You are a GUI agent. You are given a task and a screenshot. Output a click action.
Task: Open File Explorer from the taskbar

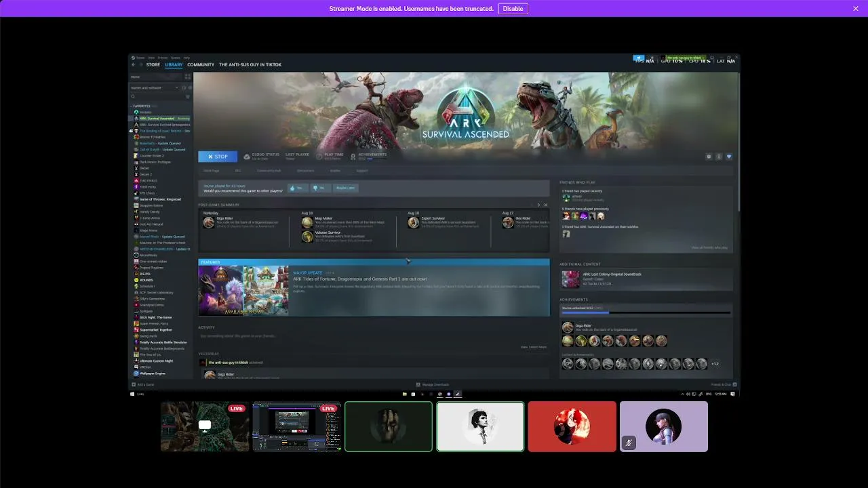point(405,394)
